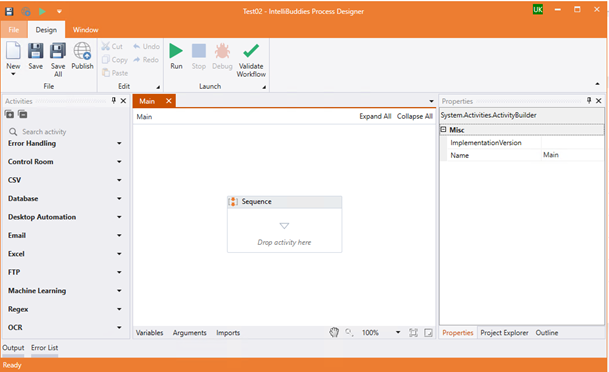Validate Workflow using the checkmark icon
Image resolution: width=609 pixels, height=372 pixels.
(251, 51)
